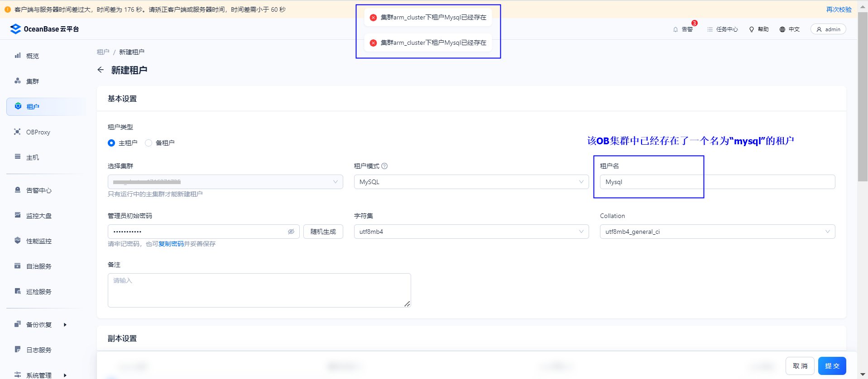This screenshot has width=868, height=379.
Task: Click the 帮助 lightbulb help icon
Action: [752, 29]
